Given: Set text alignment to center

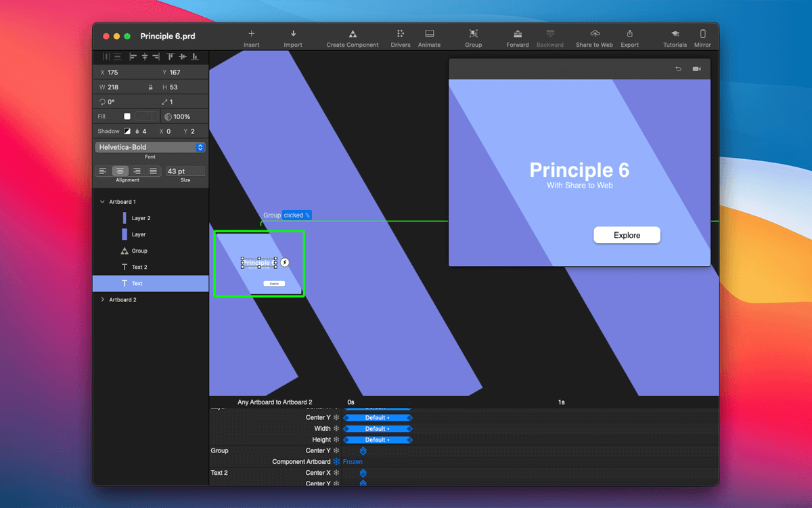Looking at the screenshot, I should [x=120, y=171].
